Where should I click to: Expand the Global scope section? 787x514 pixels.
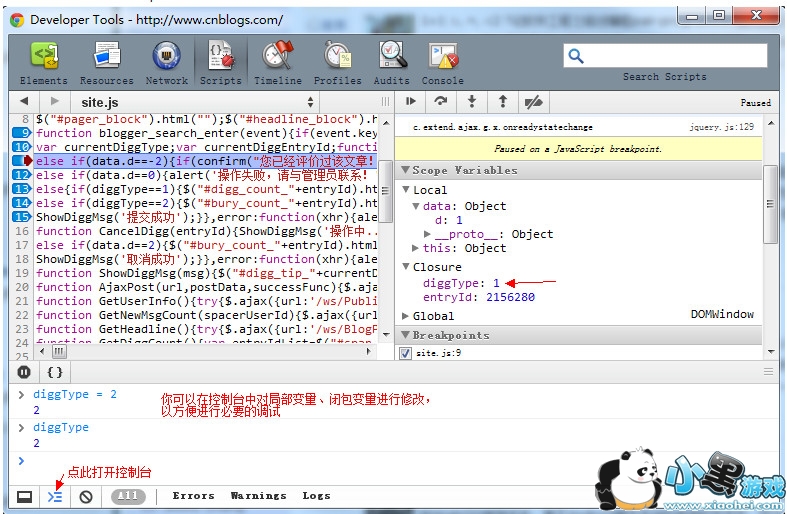point(406,316)
